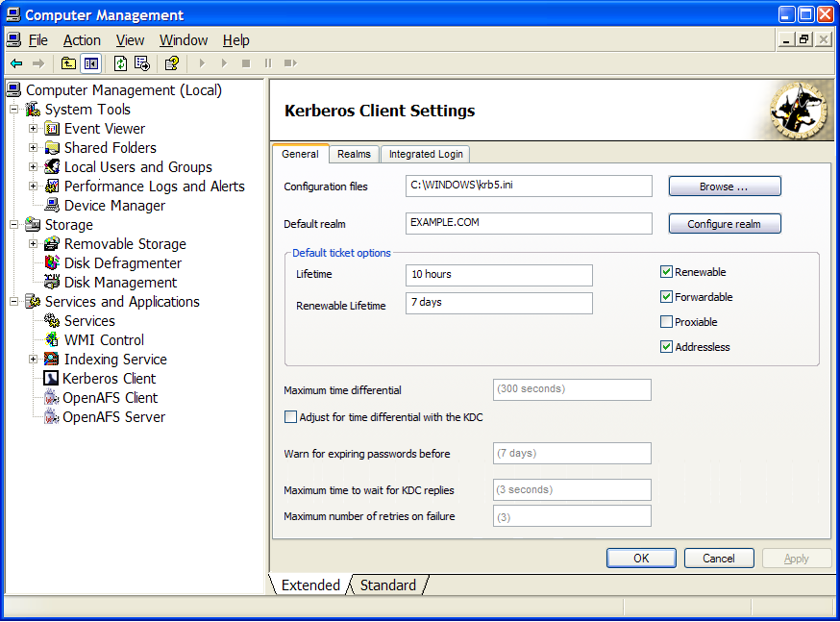Click the WMI Control icon
Screen dimensions: 840x622
click(x=52, y=339)
